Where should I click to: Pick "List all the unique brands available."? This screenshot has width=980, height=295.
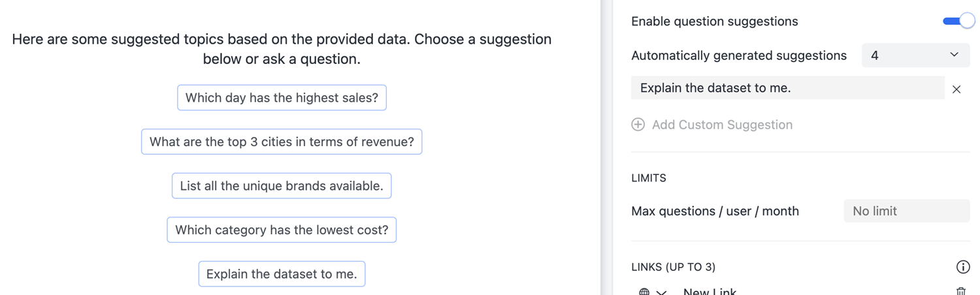[x=282, y=186]
